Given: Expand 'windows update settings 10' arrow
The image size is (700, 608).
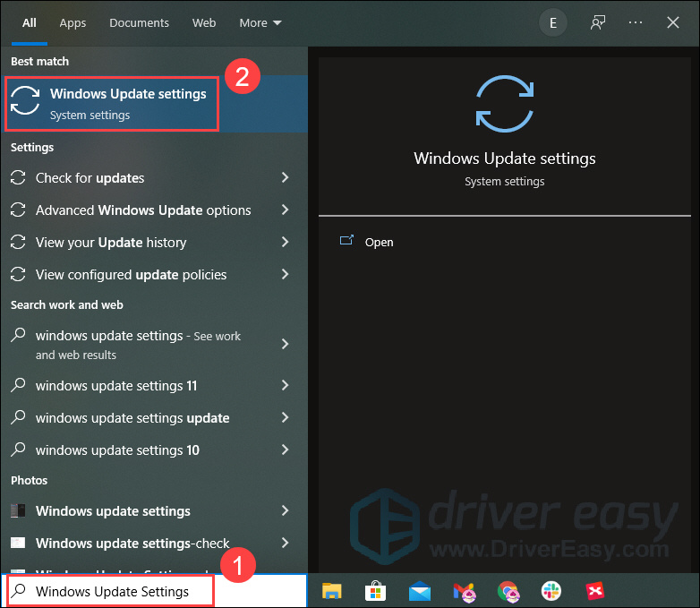Looking at the screenshot, I should [285, 450].
